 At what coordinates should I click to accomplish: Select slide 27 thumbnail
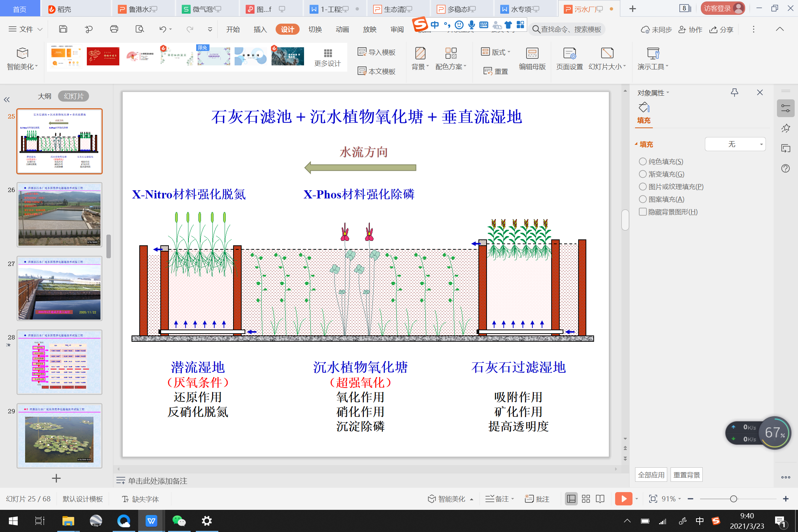pyautogui.click(x=59, y=288)
